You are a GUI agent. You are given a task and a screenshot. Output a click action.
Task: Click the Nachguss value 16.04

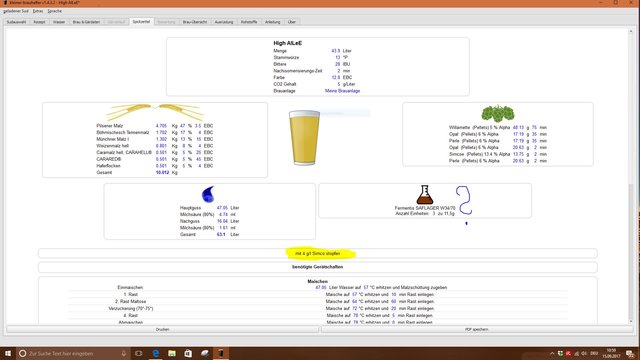tap(222, 221)
